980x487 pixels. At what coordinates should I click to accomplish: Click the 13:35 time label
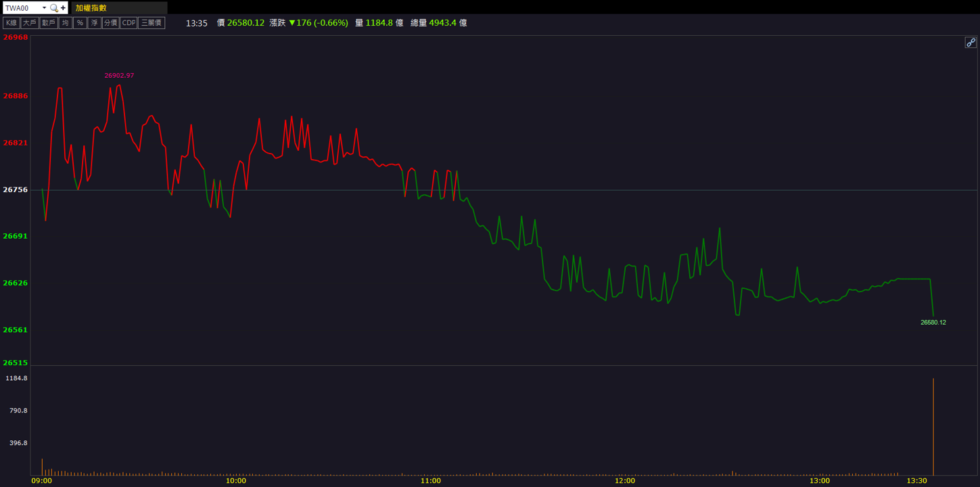tap(197, 23)
